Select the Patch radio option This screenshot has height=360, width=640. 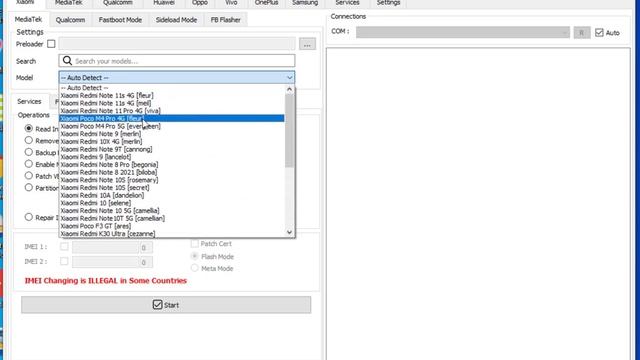pos(29,176)
